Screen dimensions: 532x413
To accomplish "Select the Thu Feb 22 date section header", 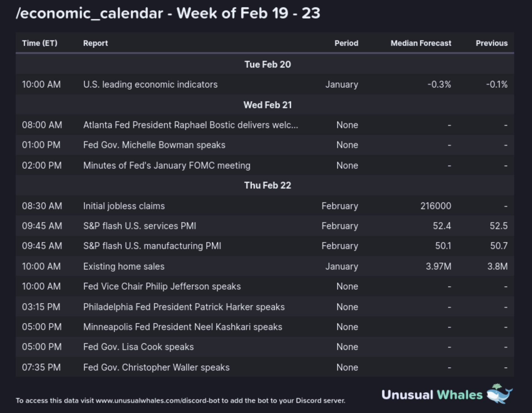I will click(267, 185).
